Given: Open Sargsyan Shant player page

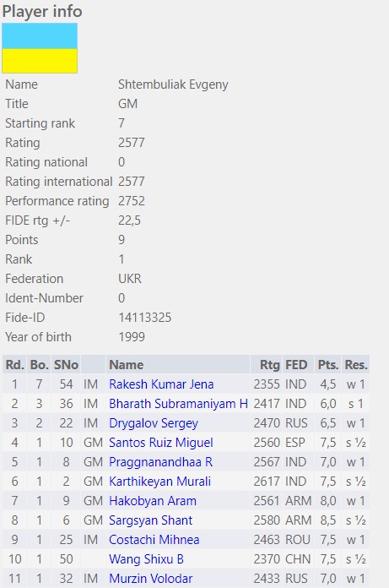Looking at the screenshot, I should coord(150,520).
